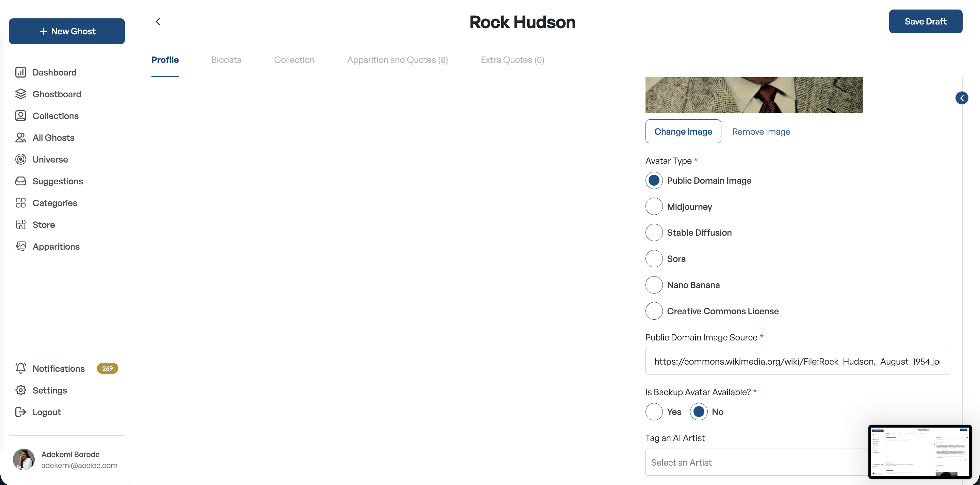The height and width of the screenshot is (485, 980).
Task: Choose No for backup avatar available
Action: pyautogui.click(x=699, y=412)
